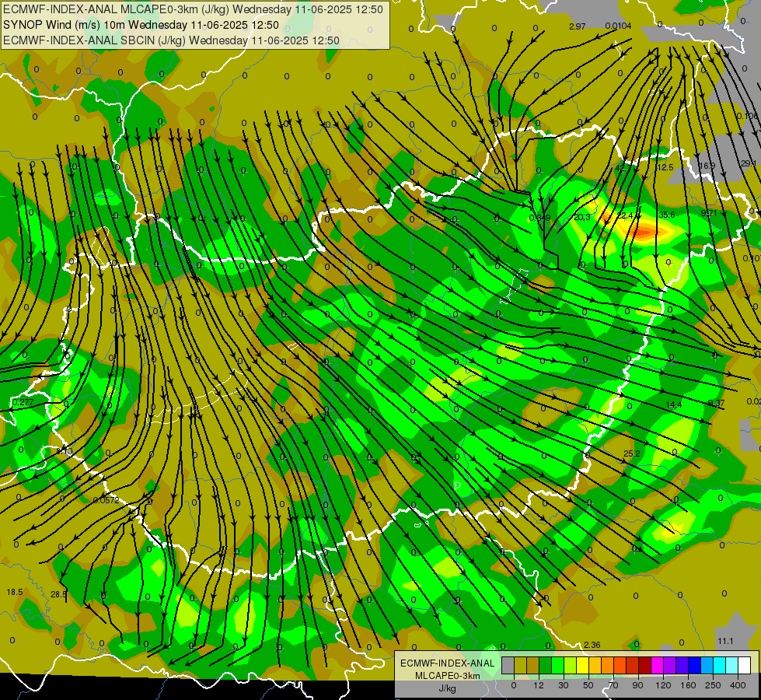This screenshot has width=761, height=700.
Task: Pick the dark maroon legend swatch
Action: 645,665
